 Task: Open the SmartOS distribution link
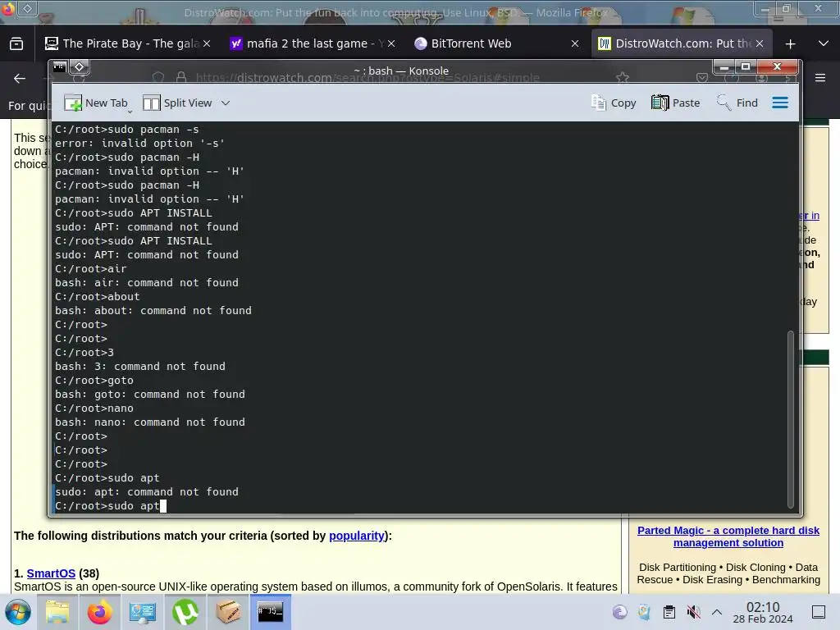coord(51,573)
